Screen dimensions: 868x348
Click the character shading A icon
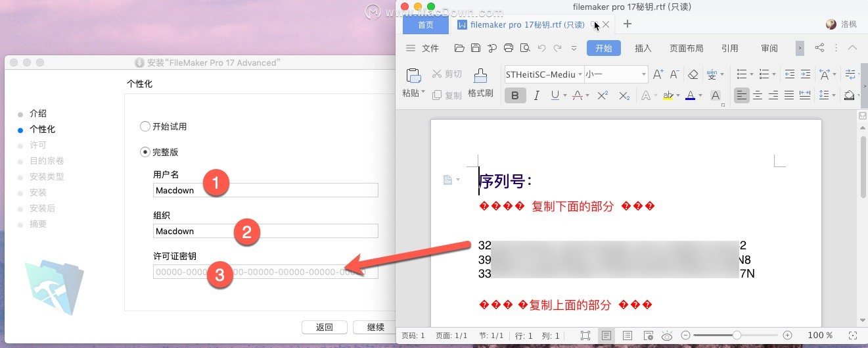[x=716, y=95]
